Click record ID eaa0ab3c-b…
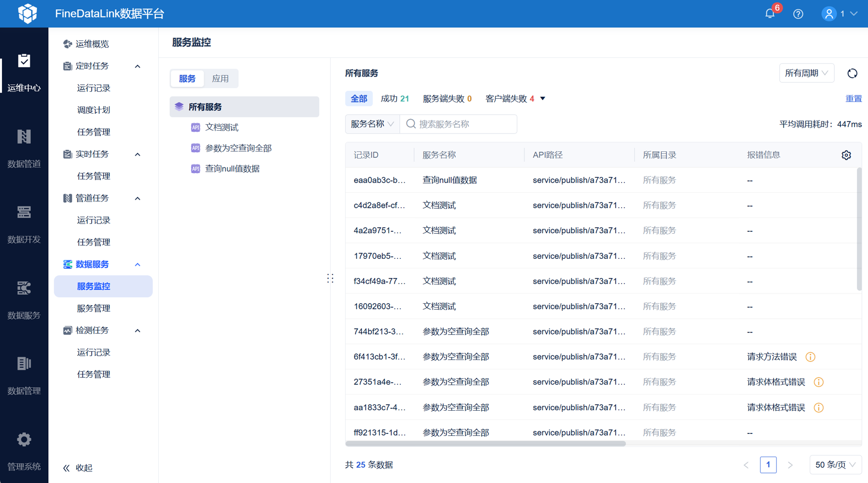The width and height of the screenshot is (868, 483). [x=380, y=180]
